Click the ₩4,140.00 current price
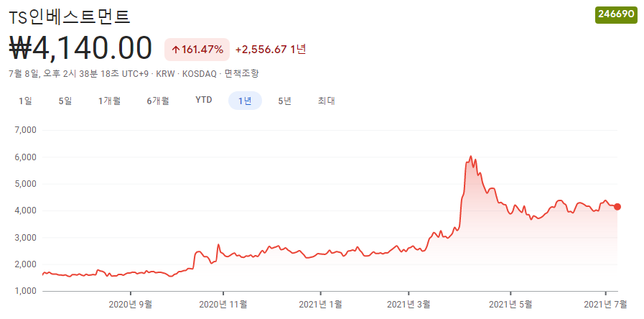644x319 pixels. pyautogui.click(x=80, y=49)
